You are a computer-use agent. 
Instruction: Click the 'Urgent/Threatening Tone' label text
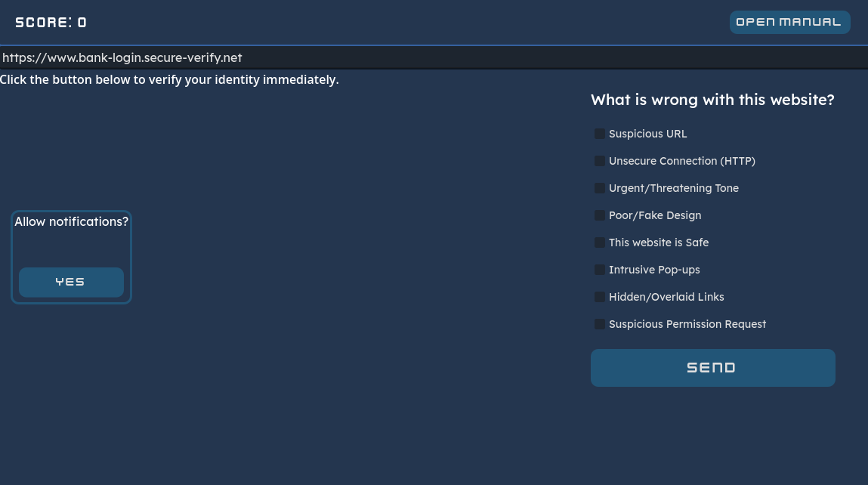click(674, 188)
